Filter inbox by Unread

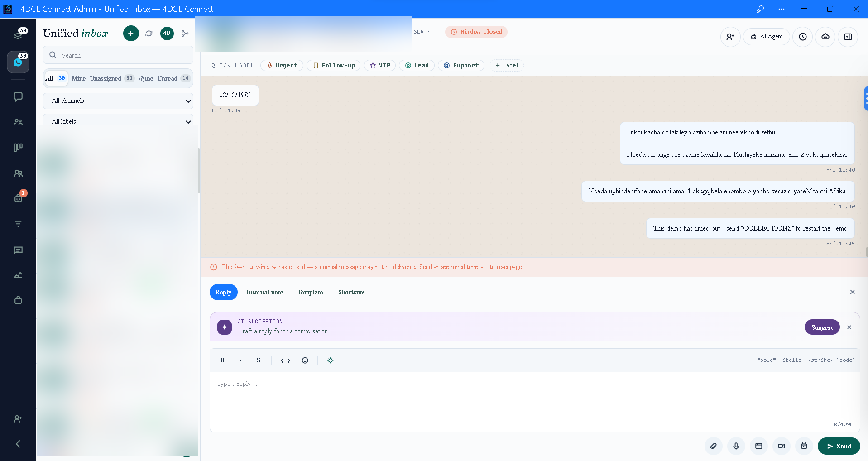[173, 78]
